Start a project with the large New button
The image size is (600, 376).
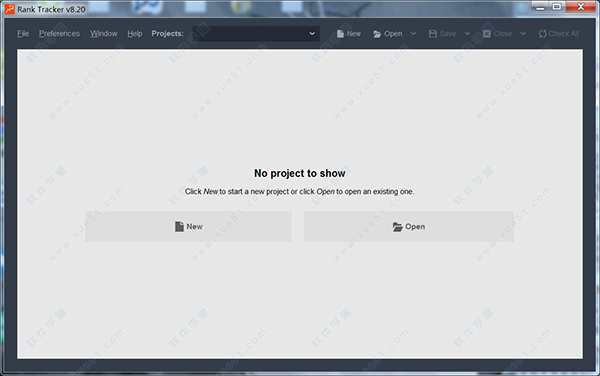[x=188, y=226]
